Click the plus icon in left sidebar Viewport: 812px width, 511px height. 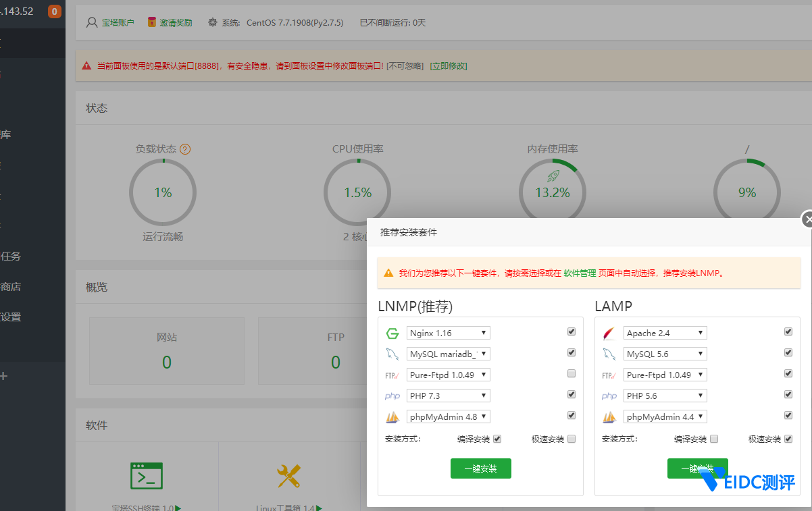[x=4, y=376]
